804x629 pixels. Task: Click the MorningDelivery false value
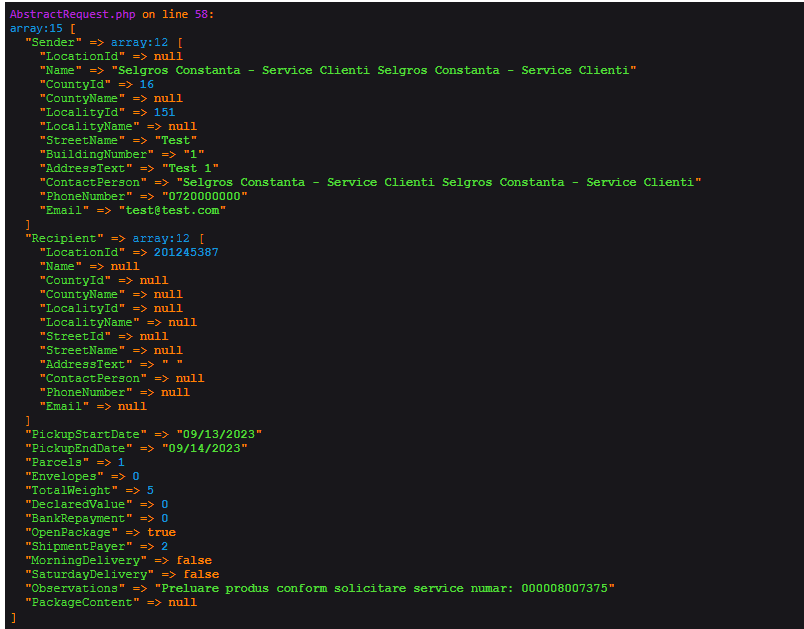click(194, 560)
